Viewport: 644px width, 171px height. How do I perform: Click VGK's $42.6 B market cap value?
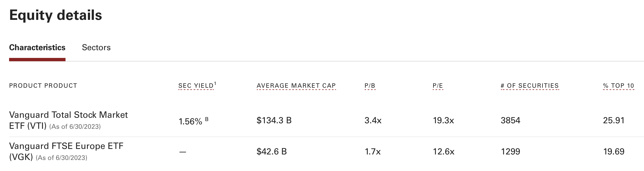click(271, 151)
